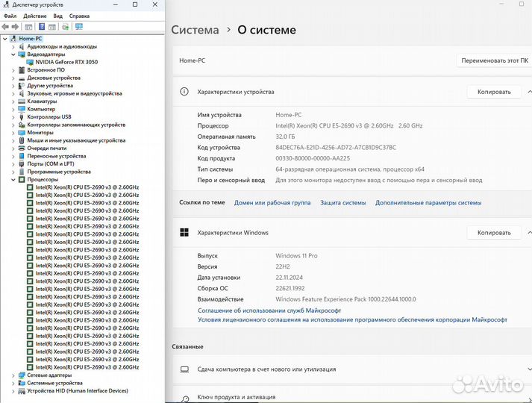Select the last Intel Xeon E5-2690 v3 entry
The height and width of the screenshot is (403, 532).
87,367
